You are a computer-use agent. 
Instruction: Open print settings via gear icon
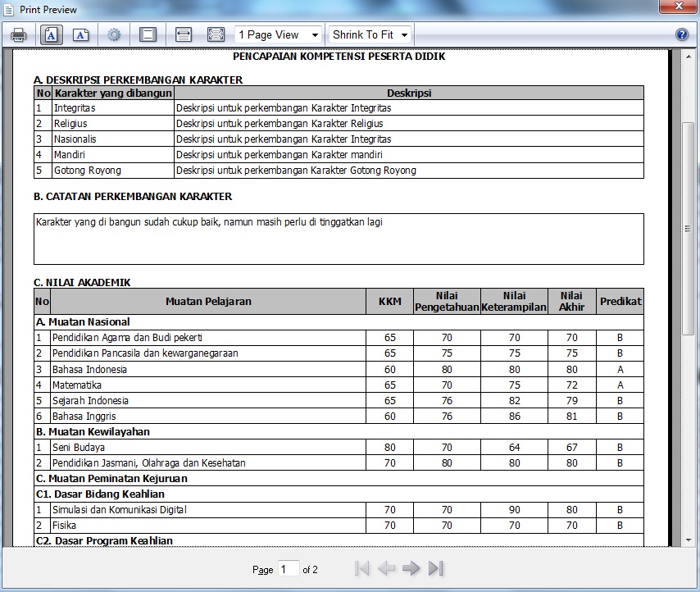pos(113,34)
